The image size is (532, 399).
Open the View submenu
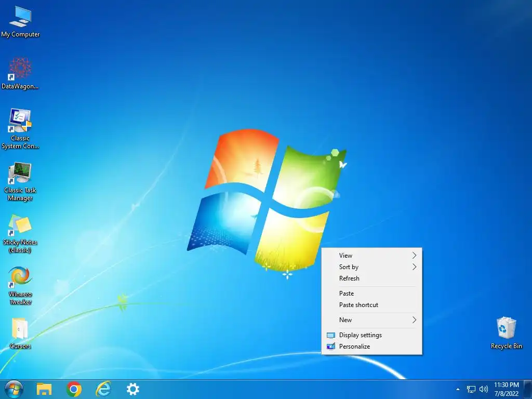(x=372, y=256)
